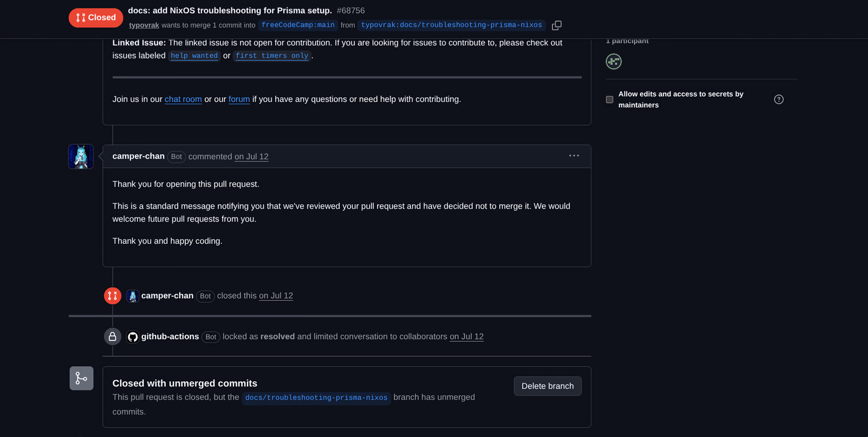Open the freeCodeCamp:main base branch link
This screenshot has height=437, width=868.
(298, 25)
